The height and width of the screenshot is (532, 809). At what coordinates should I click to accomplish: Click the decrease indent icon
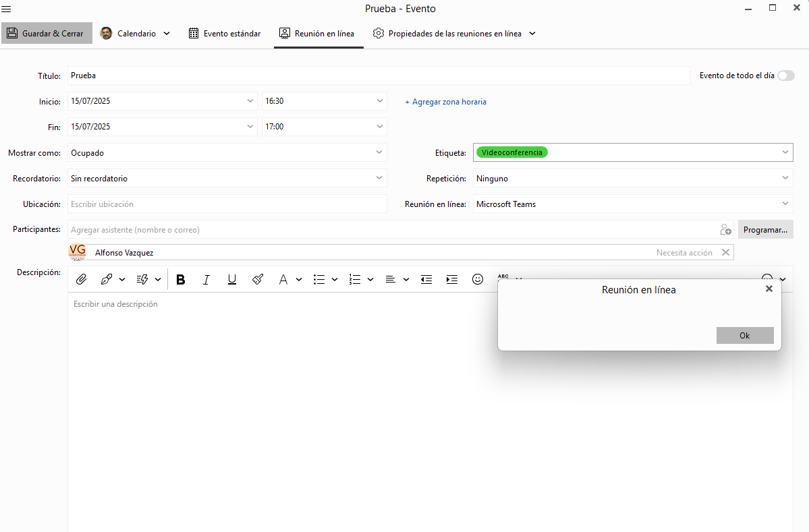[x=426, y=279]
